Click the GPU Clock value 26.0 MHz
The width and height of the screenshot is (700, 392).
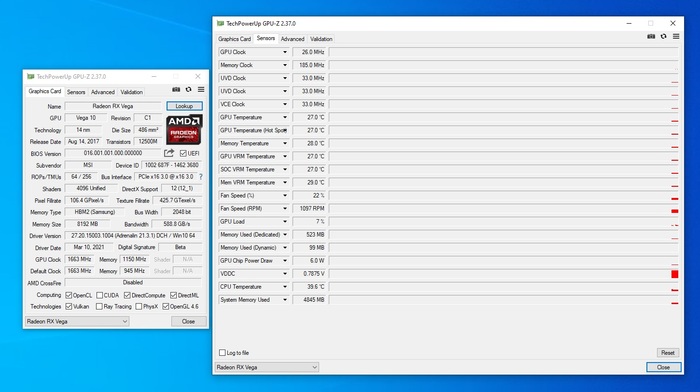(x=309, y=52)
